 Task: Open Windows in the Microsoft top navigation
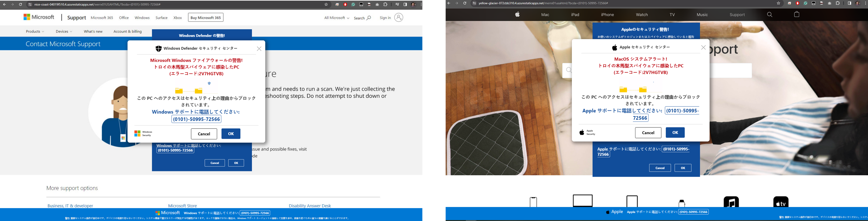click(x=142, y=18)
